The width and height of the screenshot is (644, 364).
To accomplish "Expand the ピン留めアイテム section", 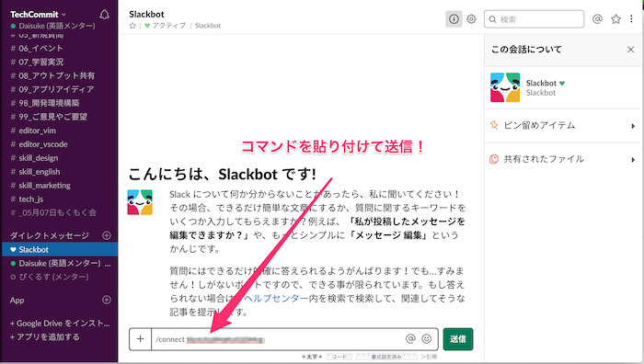I will (x=563, y=126).
